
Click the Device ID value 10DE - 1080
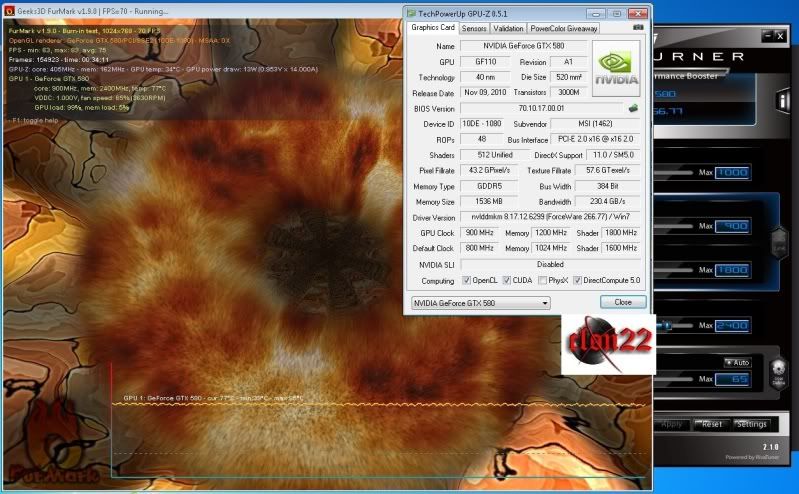click(482, 123)
